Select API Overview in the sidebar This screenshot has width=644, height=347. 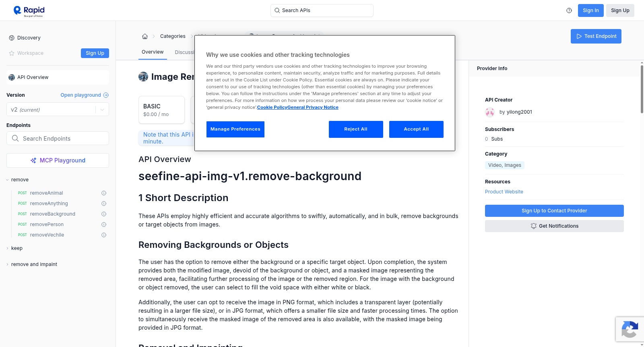click(58, 77)
